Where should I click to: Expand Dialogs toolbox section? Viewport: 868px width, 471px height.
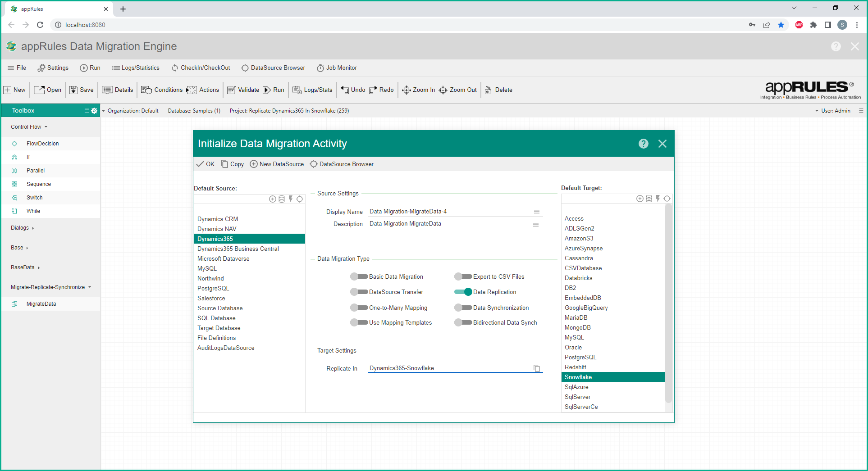click(23, 228)
